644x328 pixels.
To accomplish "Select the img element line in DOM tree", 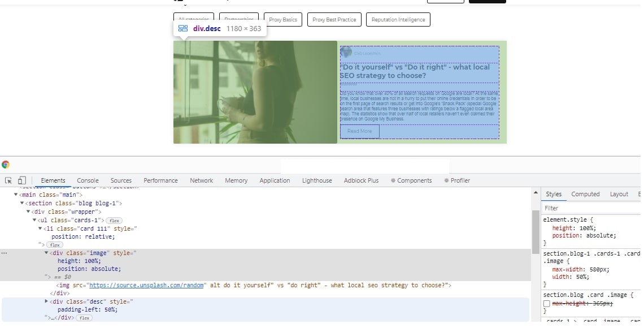I will (254, 285).
